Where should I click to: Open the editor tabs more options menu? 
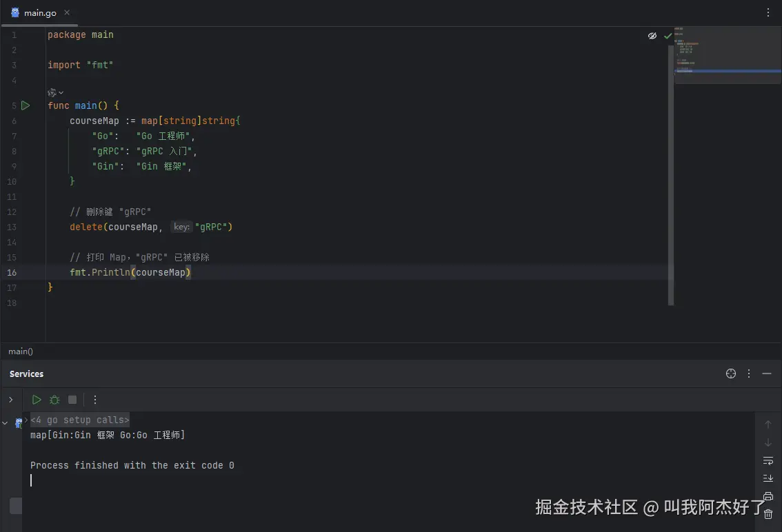[768, 12]
